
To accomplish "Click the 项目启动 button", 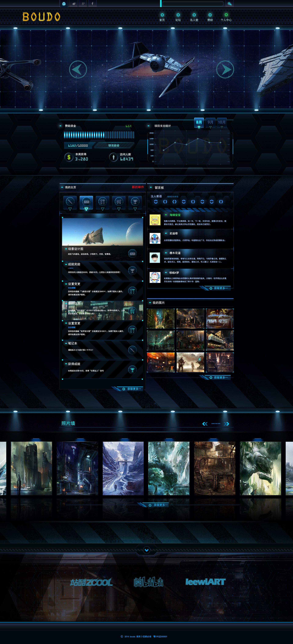I will point(114,145).
